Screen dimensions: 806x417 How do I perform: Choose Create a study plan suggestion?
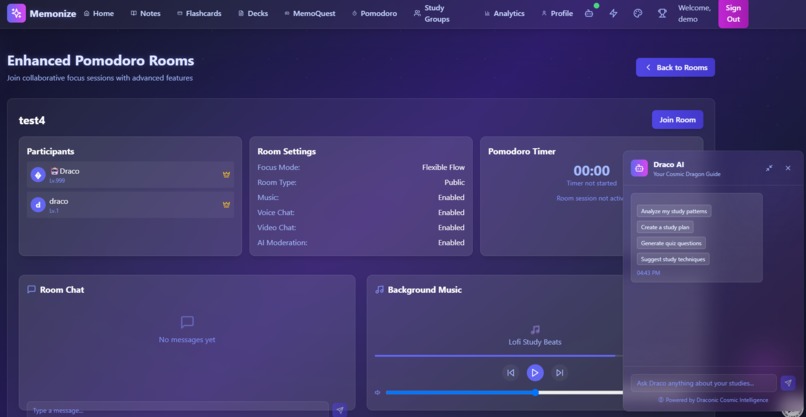[665, 227]
